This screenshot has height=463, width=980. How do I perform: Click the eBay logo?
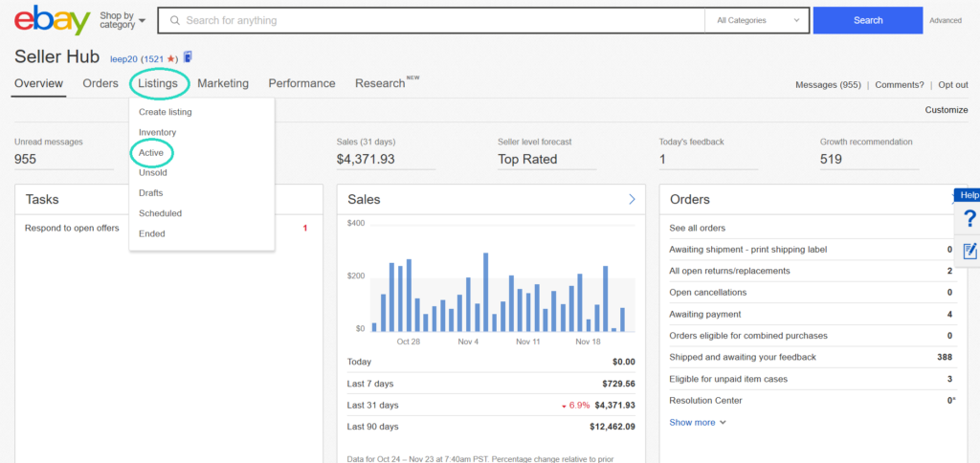[x=53, y=21]
